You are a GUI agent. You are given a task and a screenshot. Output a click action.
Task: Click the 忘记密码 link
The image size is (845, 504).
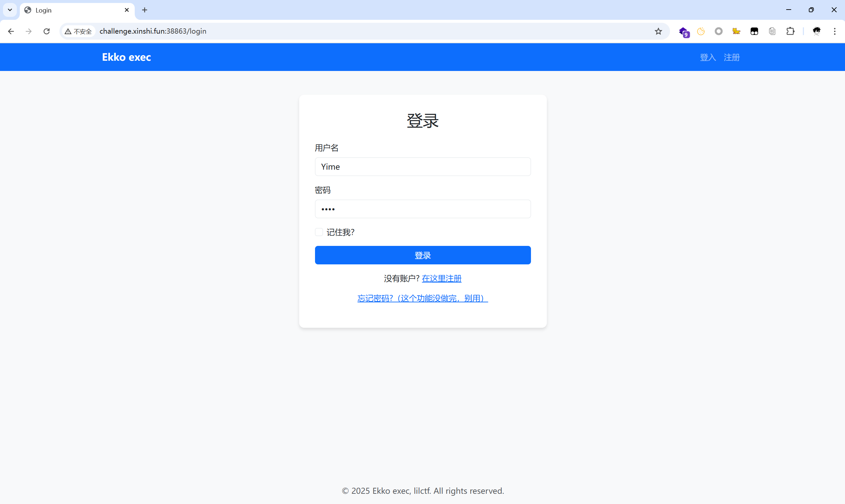pos(422,298)
